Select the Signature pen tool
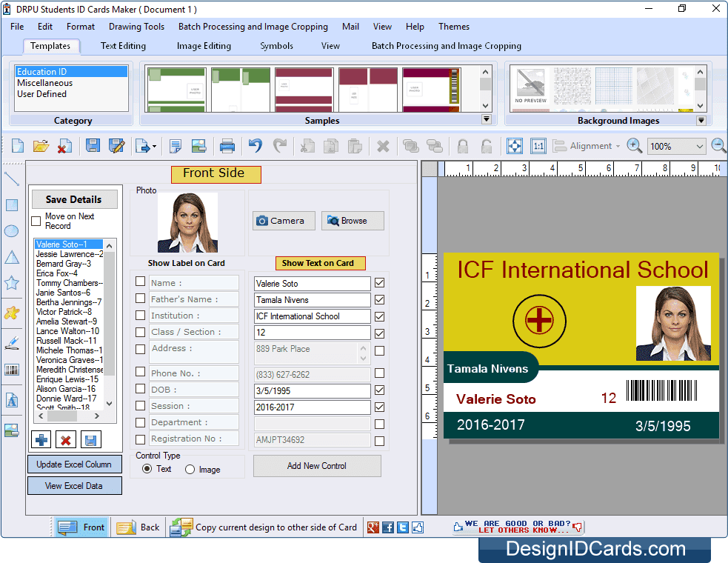728x563 pixels. (x=12, y=343)
